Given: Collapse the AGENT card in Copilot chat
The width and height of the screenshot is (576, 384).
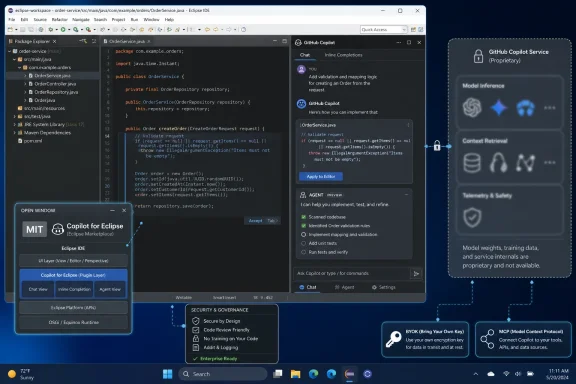Looking at the screenshot, I should coord(406,195).
